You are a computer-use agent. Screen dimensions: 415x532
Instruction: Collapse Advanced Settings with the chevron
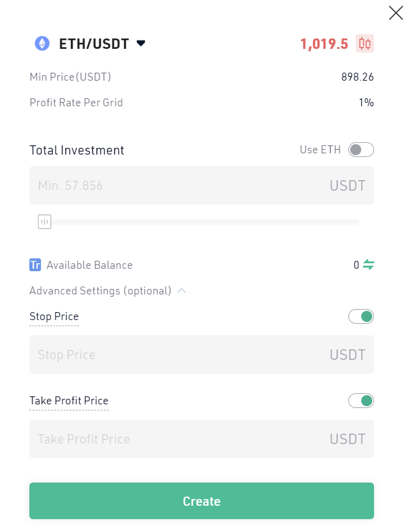[x=182, y=291]
